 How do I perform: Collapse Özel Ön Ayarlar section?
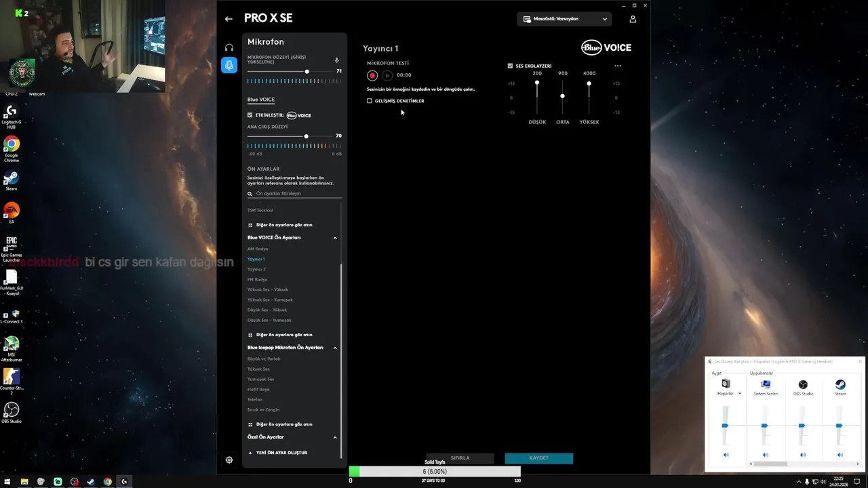coord(335,437)
